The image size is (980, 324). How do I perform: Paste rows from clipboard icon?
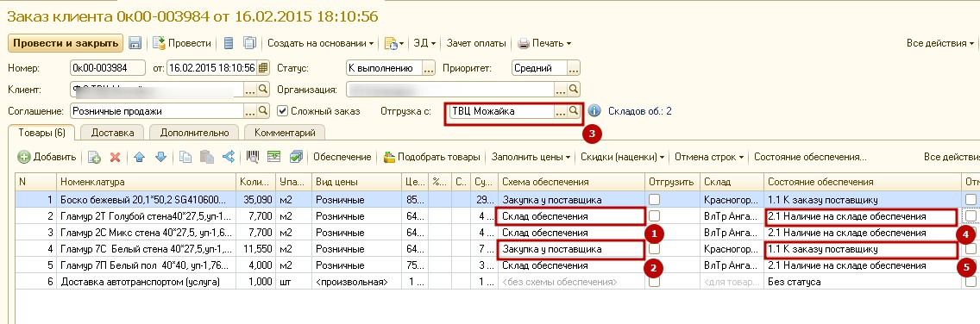(x=207, y=157)
